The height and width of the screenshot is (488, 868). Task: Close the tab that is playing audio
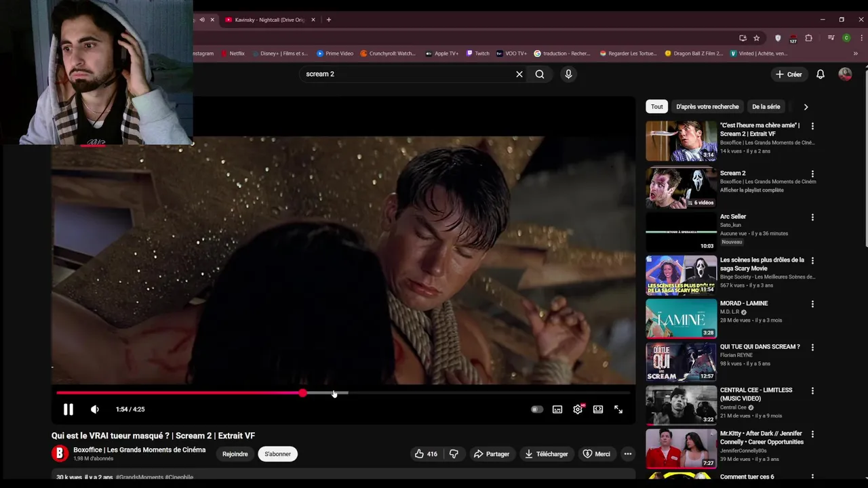[x=212, y=20]
